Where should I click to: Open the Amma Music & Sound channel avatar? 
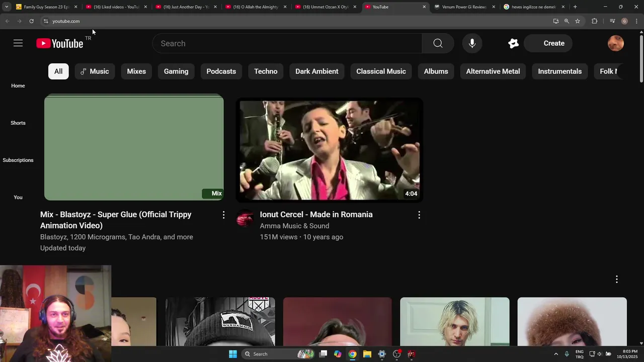pyautogui.click(x=245, y=218)
